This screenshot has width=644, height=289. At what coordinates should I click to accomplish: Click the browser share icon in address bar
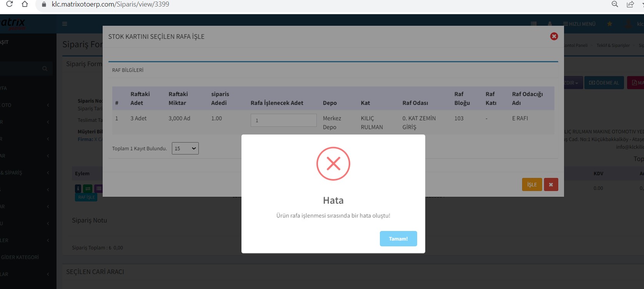tap(630, 4)
